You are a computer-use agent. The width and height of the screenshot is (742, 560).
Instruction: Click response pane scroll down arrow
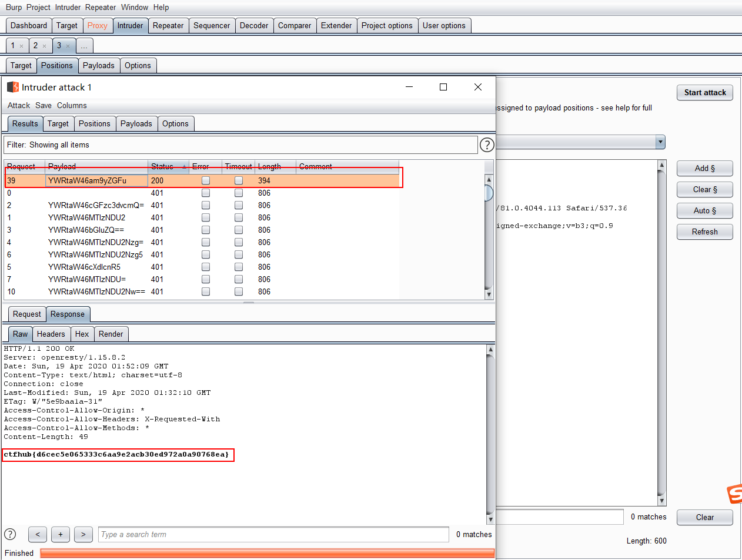click(x=491, y=519)
